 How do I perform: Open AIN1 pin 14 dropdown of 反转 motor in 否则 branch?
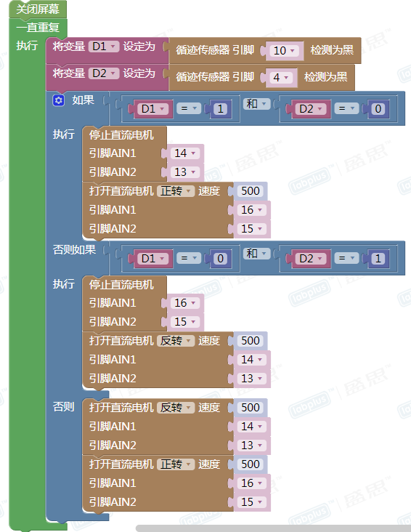(252, 427)
